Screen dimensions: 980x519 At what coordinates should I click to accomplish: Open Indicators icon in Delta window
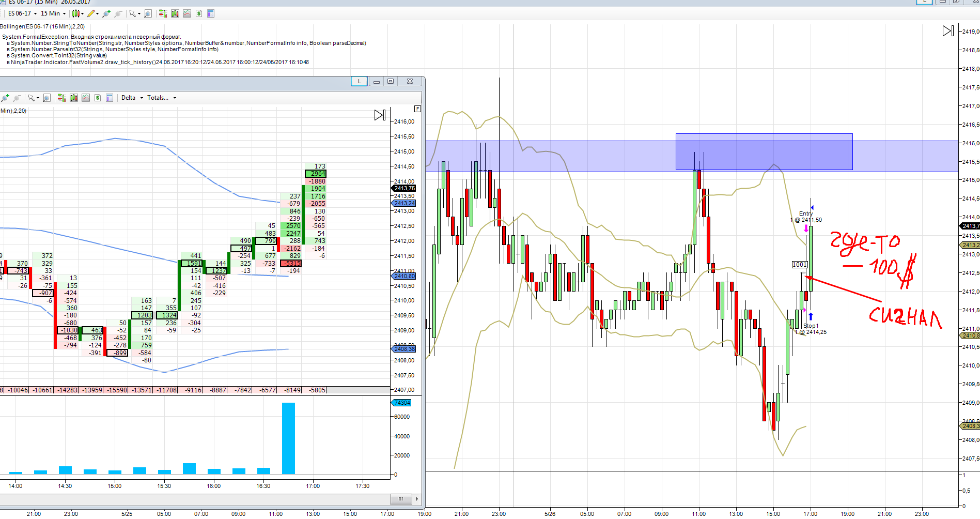(x=86, y=98)
